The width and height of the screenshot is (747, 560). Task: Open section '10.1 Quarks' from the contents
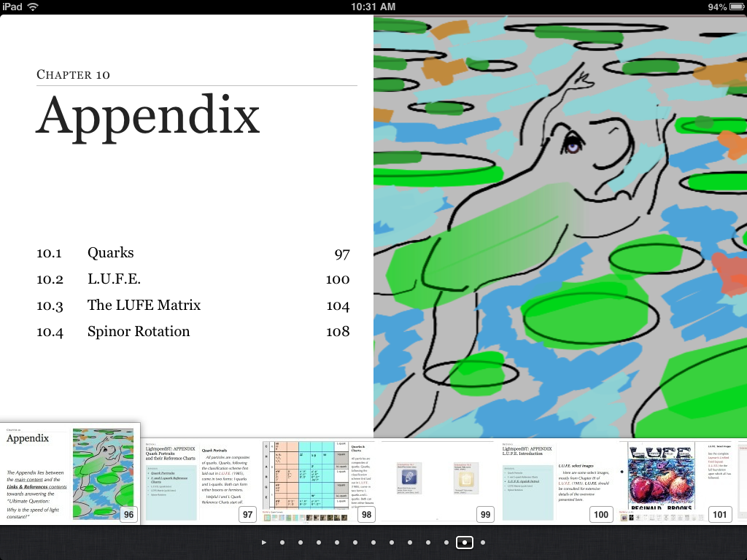[x=110, y=253]
